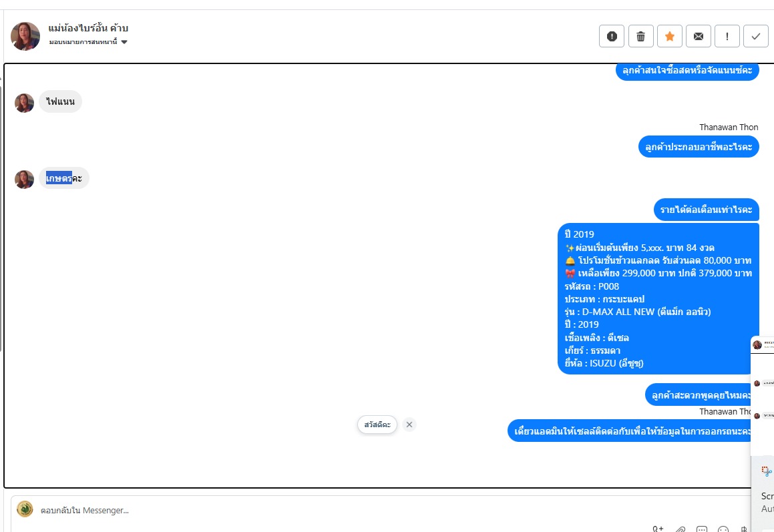The image size is (774, 532).
Task: Delete conversation using trash can icon
Action: tap(640, 36)
